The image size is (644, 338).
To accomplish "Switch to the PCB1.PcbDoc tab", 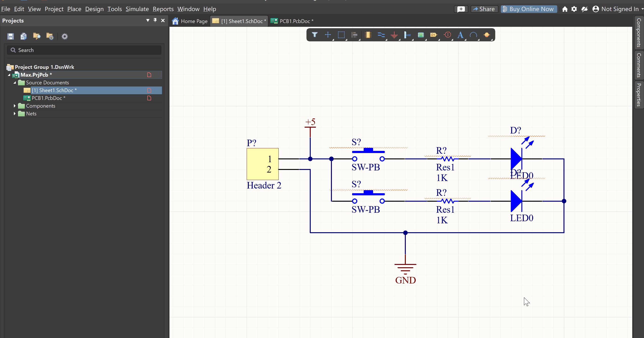I will pyautogui.click(x=292, y=21).
